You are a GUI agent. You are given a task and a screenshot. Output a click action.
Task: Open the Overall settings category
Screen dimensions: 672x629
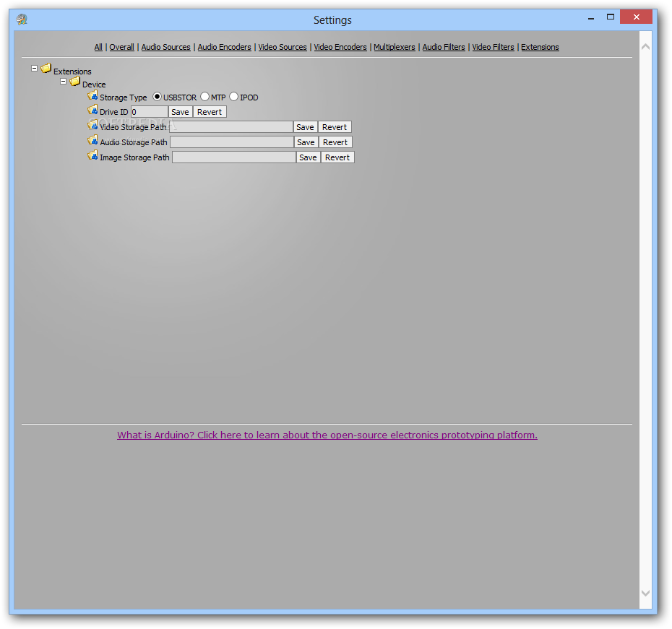point(121,47)
